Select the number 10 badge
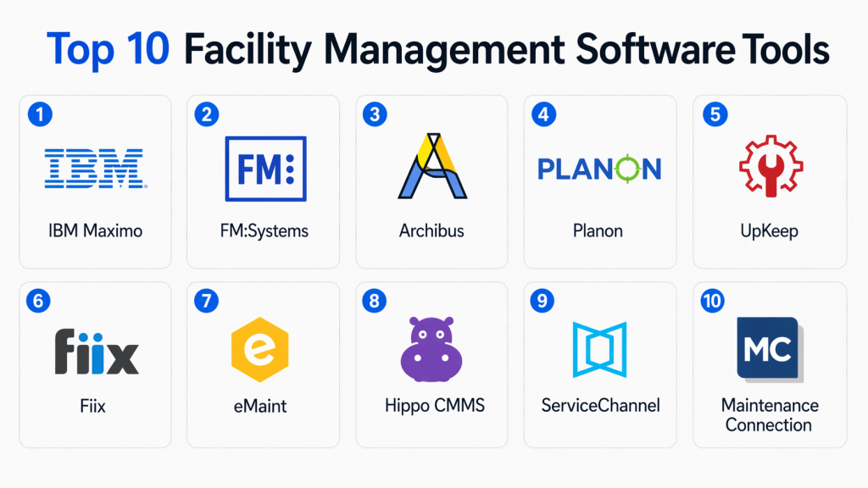Screen dimensions: 868x488 pos(715,300)
